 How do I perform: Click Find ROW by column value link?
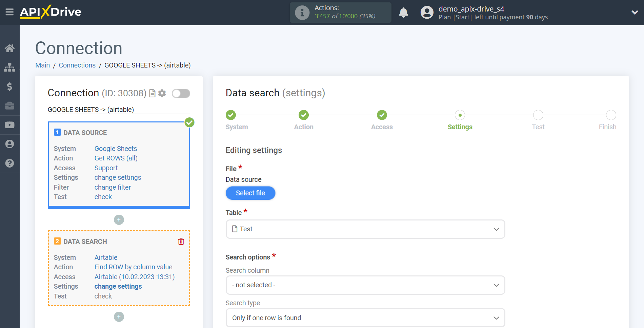(133, 267)
